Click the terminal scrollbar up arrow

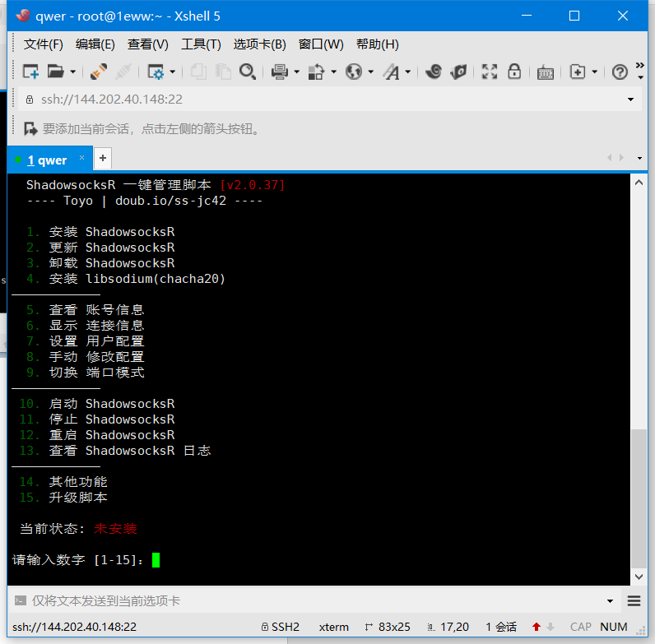[x=639, y=183]
